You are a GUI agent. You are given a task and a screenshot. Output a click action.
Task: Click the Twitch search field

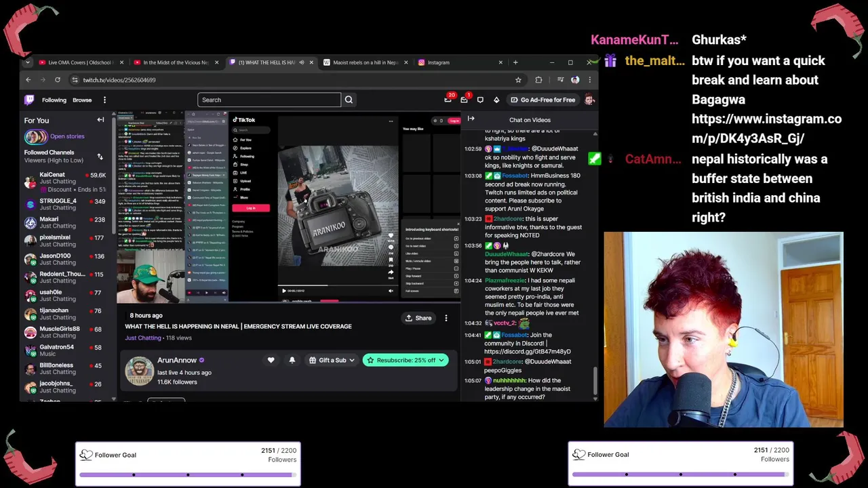269,100
